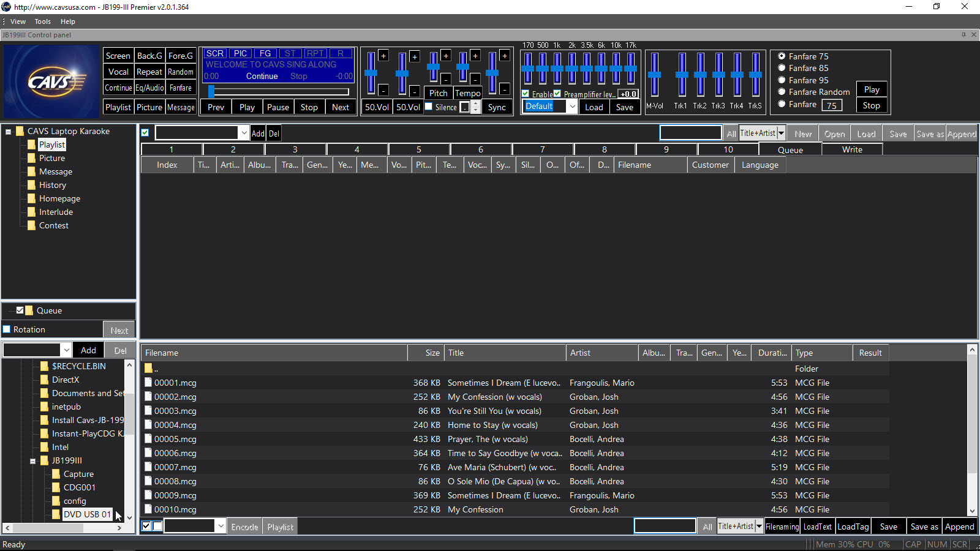Toggle the checkbox left of playlist Add combo

pyautogui.click(x=145, y=133)
